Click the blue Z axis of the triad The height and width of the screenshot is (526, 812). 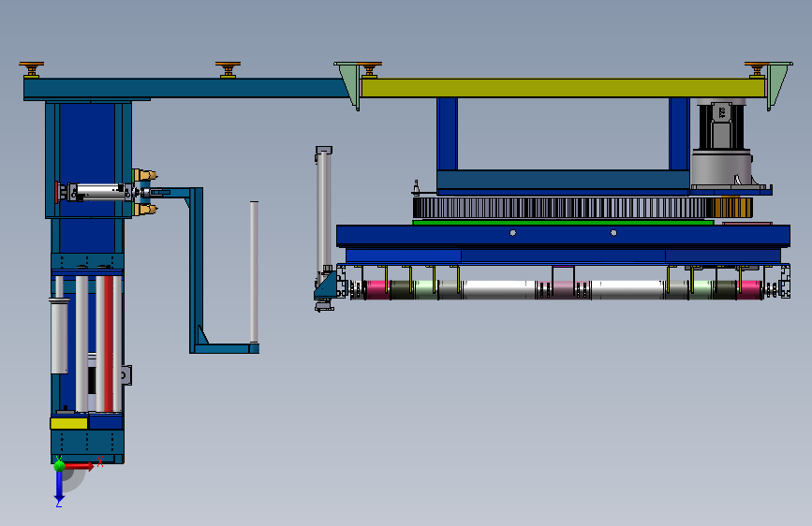point(59,487)
